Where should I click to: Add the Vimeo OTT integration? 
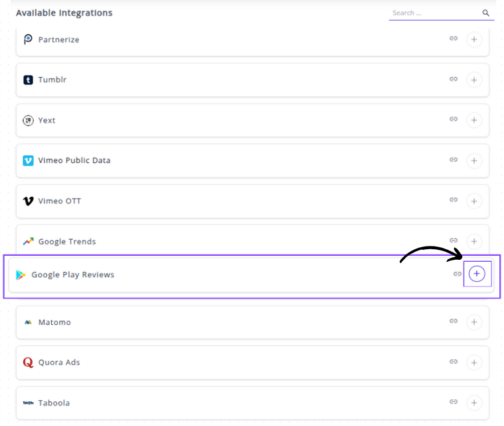point(473,201)
